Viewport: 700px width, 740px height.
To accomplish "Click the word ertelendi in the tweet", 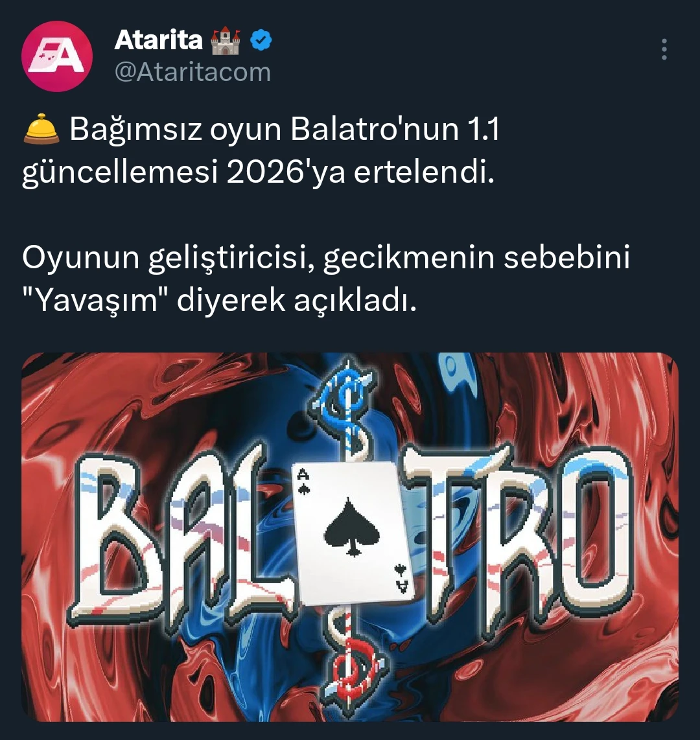I will (425, 172).
